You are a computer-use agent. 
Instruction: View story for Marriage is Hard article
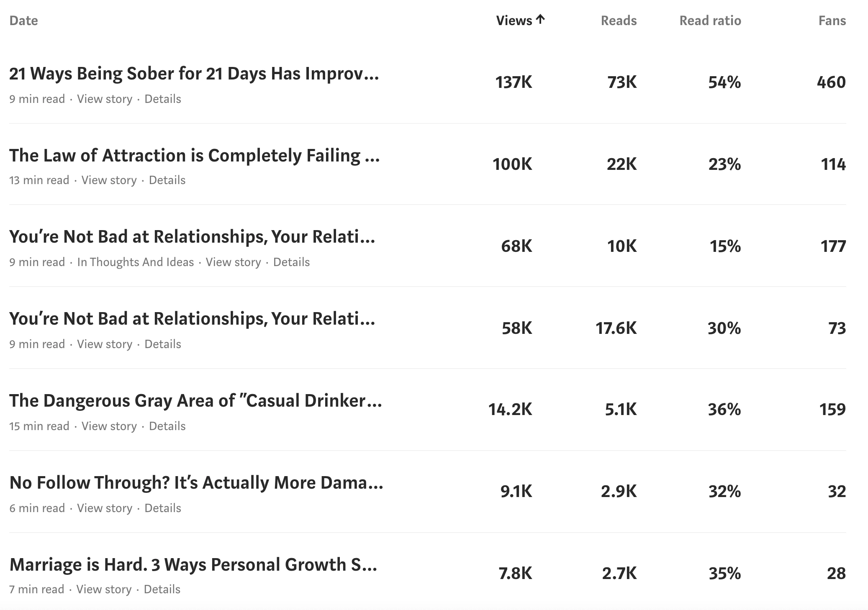pos(104,589)
